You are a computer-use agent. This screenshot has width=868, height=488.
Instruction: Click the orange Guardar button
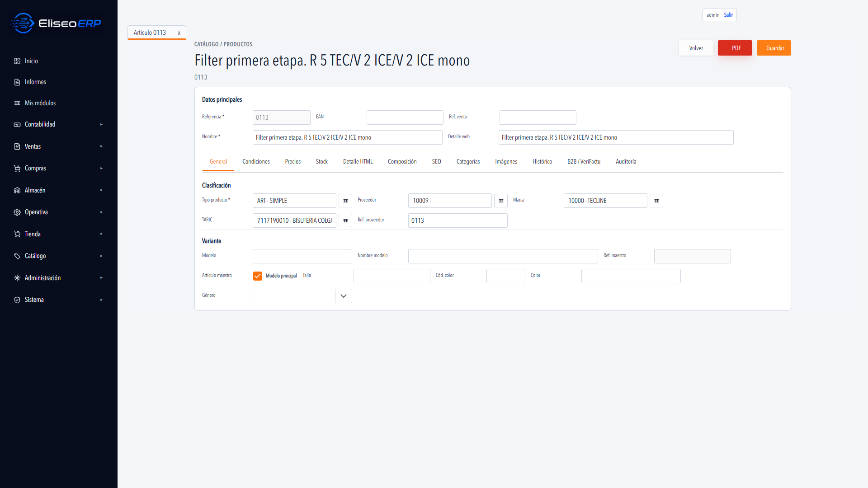point(774,48)
